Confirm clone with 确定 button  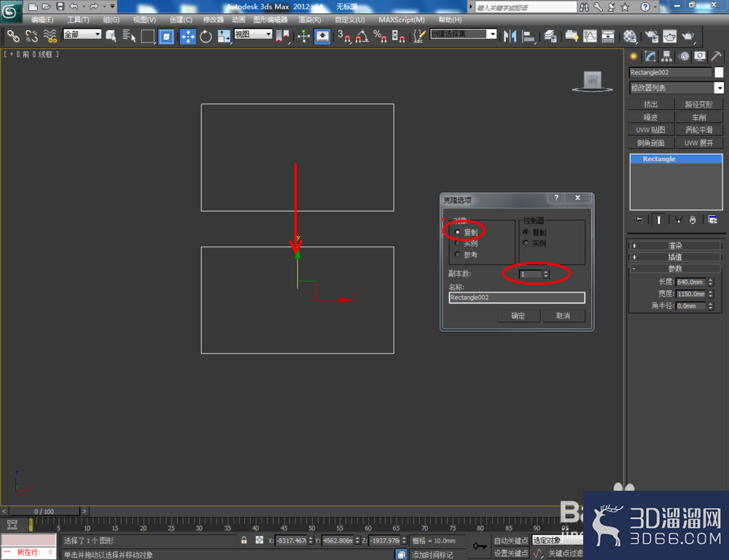pos(518,316)
